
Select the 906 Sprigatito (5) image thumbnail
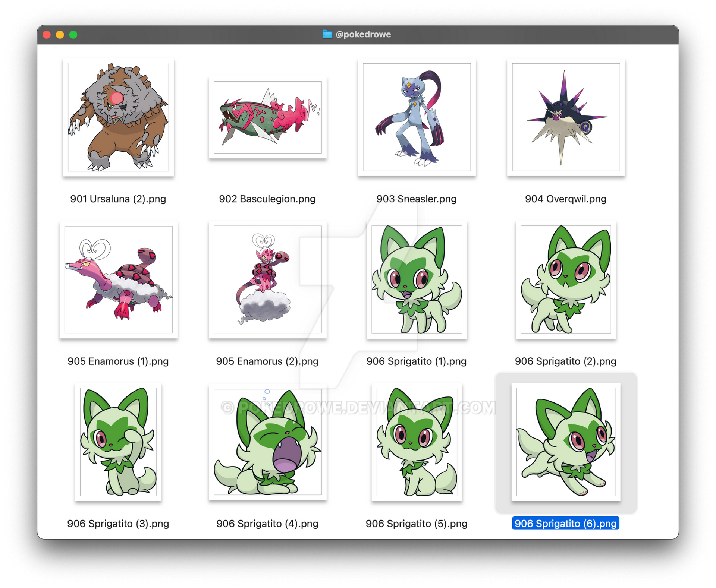click(417, 442)
